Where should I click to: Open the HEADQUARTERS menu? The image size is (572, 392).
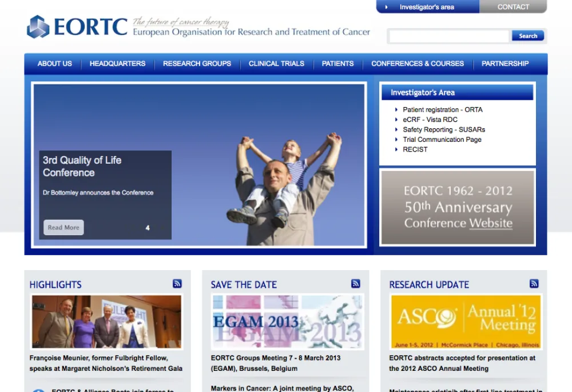117,64
